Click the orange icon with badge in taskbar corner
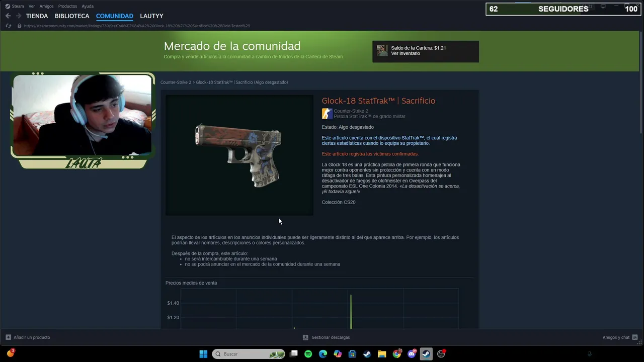 [x=10, y=353]
